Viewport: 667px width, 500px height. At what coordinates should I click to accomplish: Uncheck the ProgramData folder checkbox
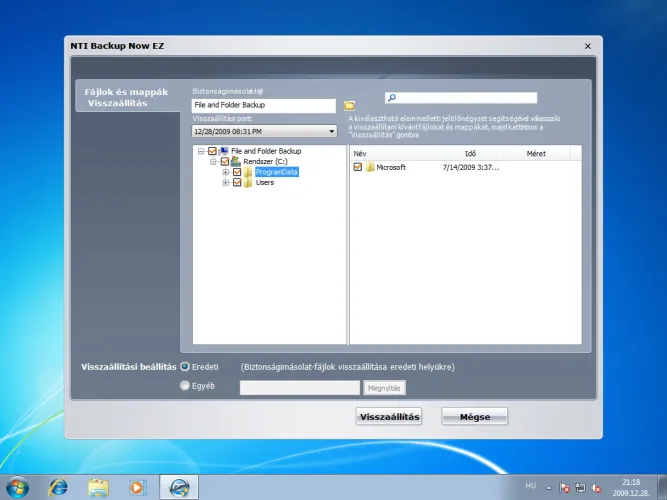(237, 172)
